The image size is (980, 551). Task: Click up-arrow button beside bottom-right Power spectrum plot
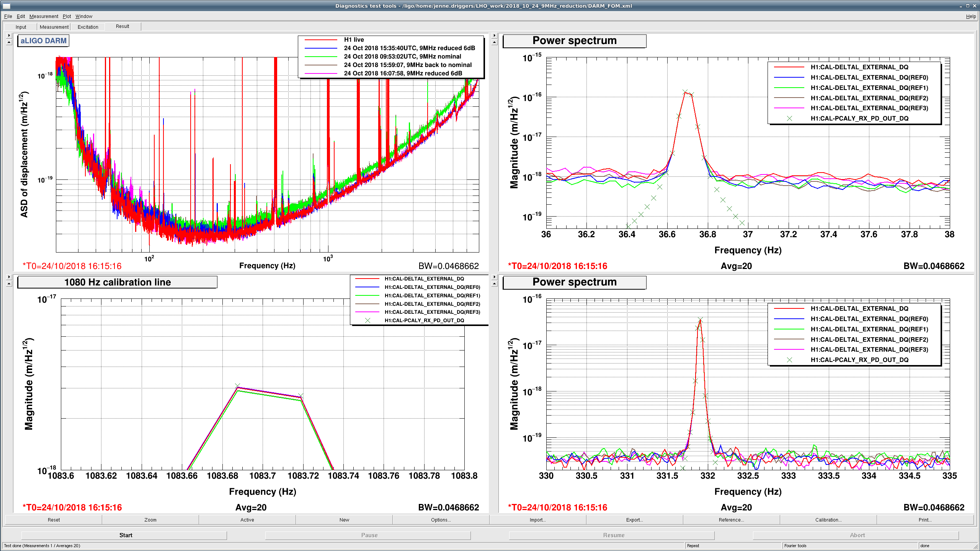click(494, 284)
